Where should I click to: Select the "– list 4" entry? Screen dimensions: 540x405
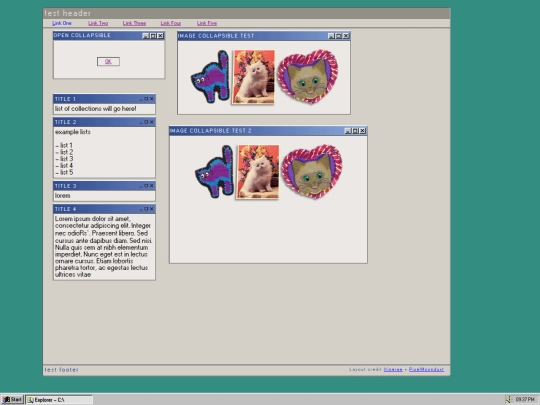(64, 166)
